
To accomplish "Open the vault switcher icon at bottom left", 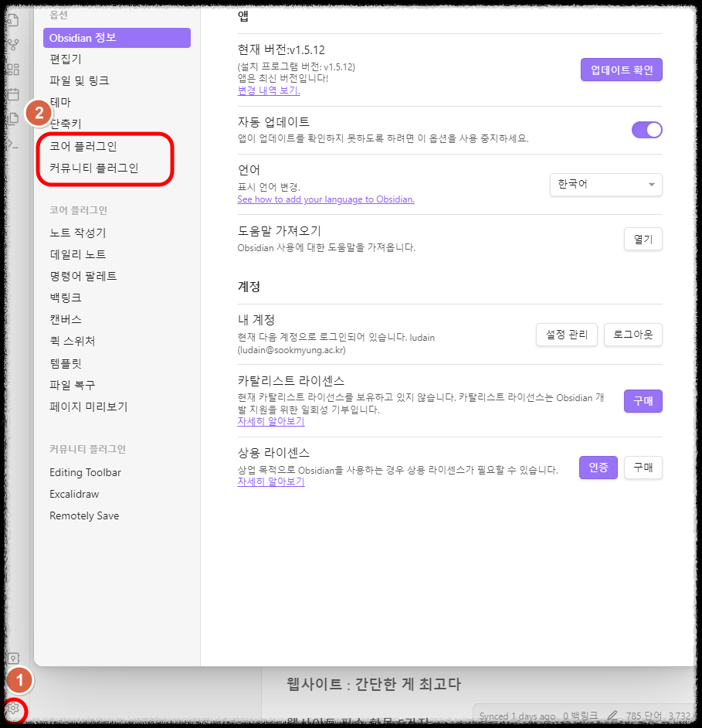I will [x=13, y=658].
